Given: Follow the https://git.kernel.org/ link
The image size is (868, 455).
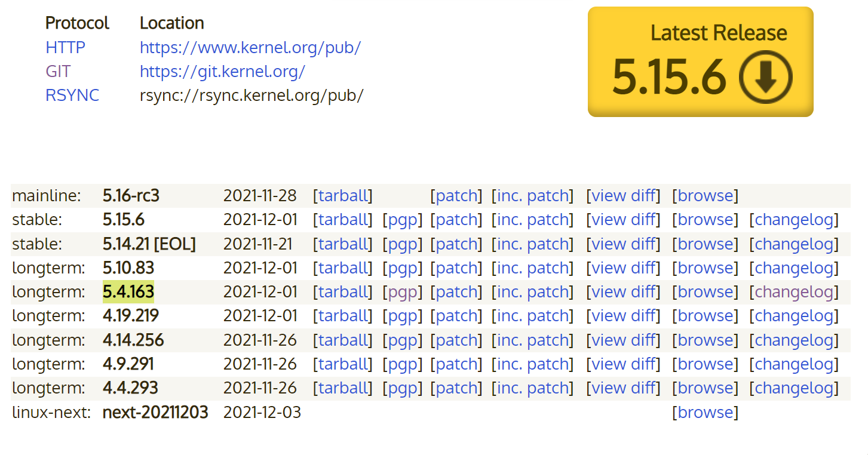Looking at the screenshot, I should pyautogui.click(x=222, y=71).
